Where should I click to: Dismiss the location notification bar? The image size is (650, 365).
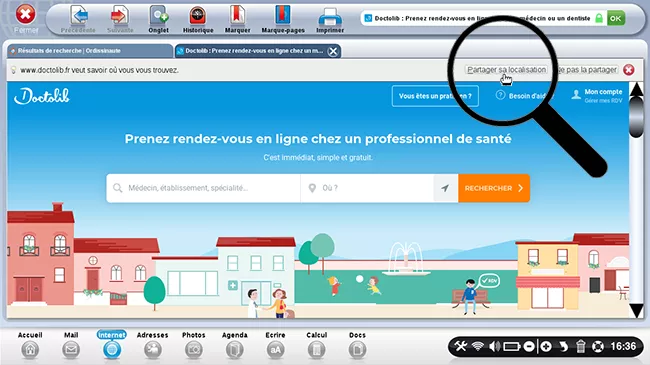point(628,70)
